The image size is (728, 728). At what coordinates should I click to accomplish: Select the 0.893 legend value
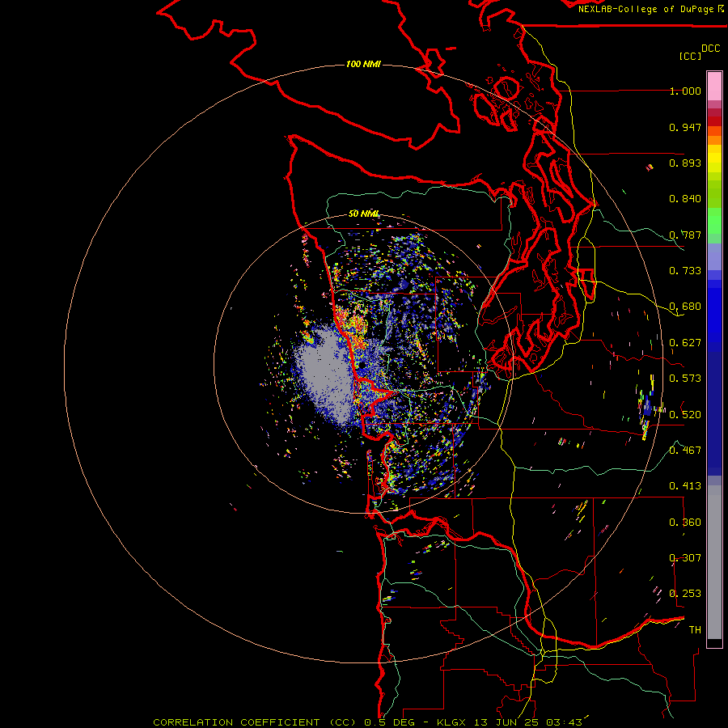pos(685,163)
